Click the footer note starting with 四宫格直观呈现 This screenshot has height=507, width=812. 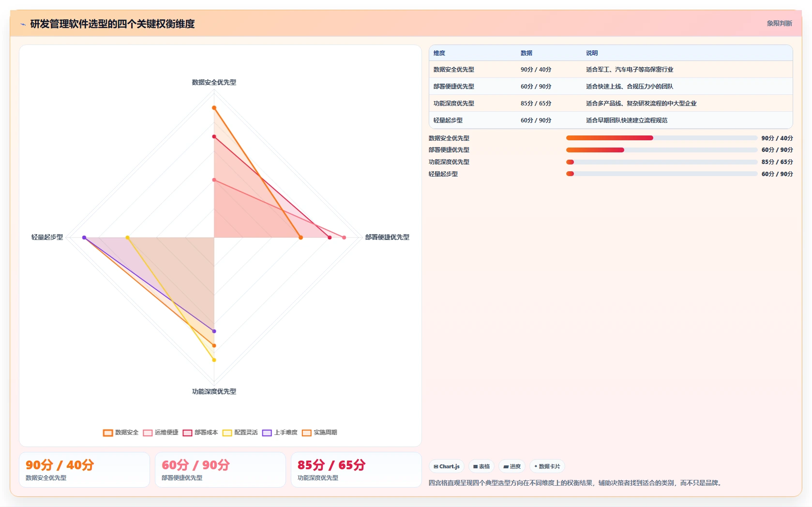click(x=576, y=483)
